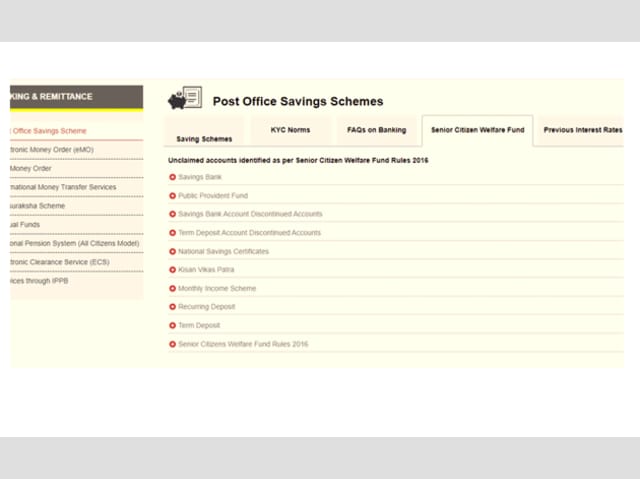This screenshot has height=479, width=640.
Task: Click bullet icon next to Savings Bank Account Discontinued Accounts
Action: coord(172,214)
